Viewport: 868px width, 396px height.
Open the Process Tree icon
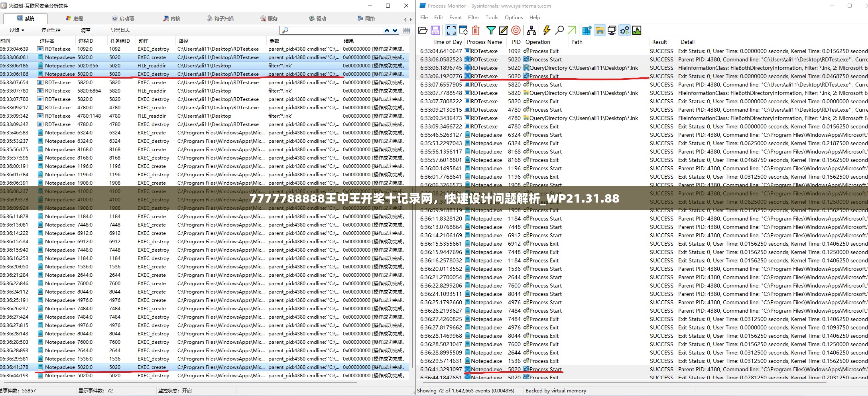click(531, 30)
